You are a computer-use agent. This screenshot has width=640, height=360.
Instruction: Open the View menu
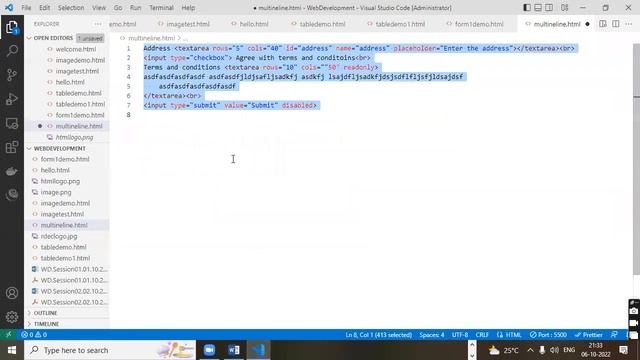click(x=99, y=8)
